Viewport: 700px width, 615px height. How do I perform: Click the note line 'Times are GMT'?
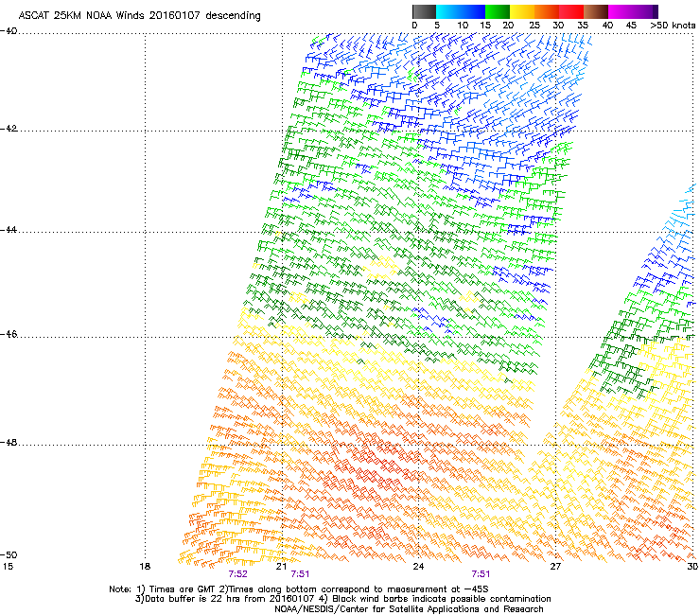(299, 589)
